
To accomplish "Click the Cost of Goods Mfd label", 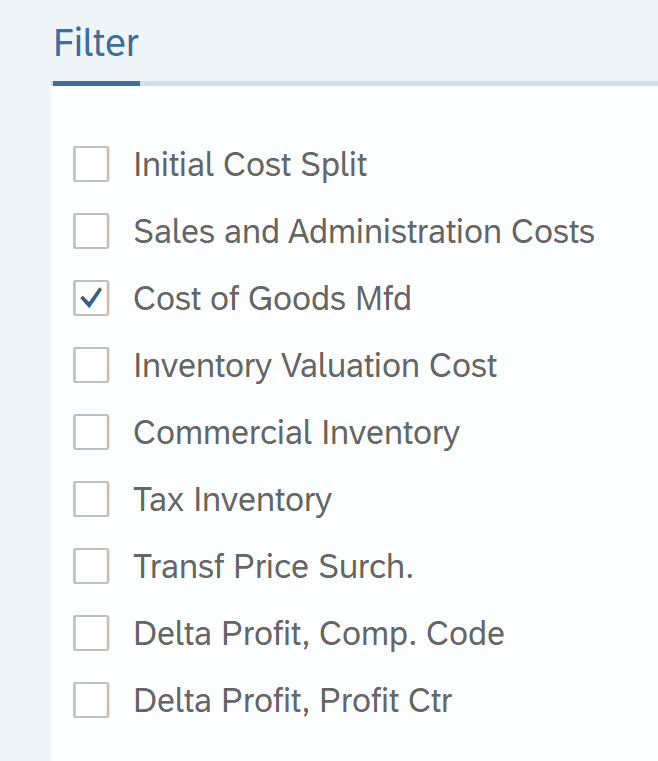I will click(x=272, y=298).
